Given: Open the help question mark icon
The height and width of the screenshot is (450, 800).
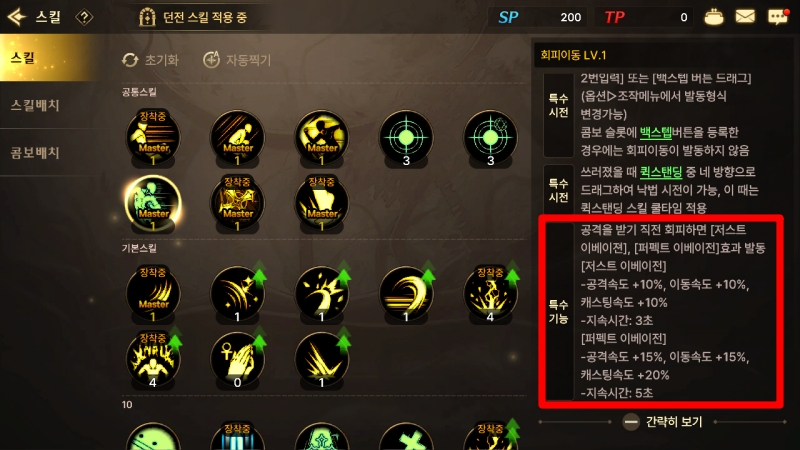Looking at the screenshot, I should click(x=84, y=17).
